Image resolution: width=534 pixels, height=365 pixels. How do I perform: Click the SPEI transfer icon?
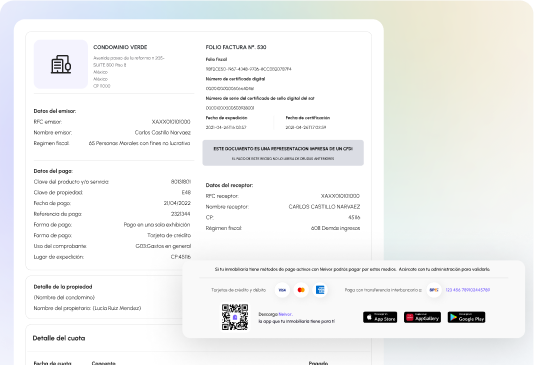(434, 290)
